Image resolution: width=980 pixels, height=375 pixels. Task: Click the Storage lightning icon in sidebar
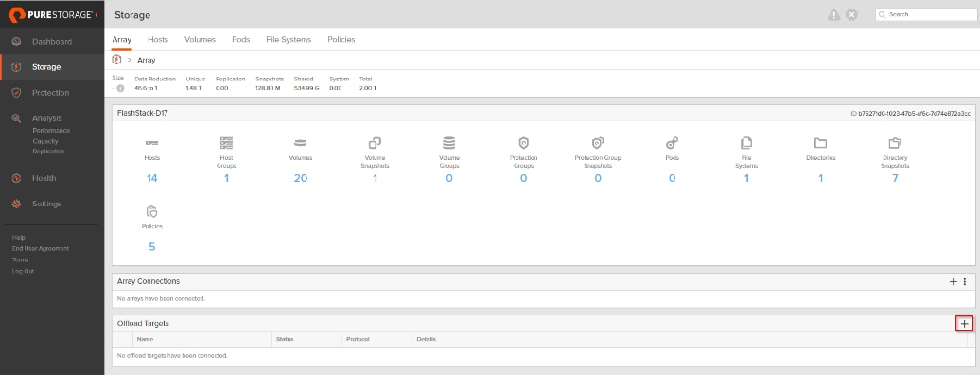pos(17,67)
